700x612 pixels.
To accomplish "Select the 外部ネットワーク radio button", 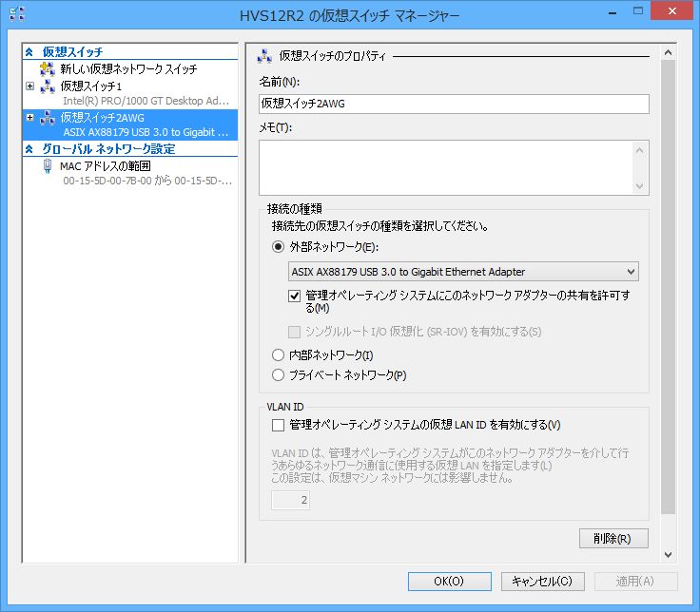I will (x=279, y=247).
